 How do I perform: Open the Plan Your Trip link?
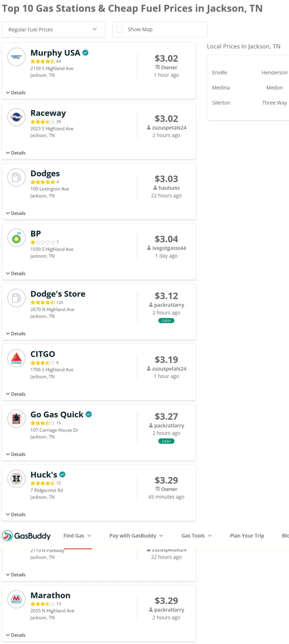pos(247,536)
